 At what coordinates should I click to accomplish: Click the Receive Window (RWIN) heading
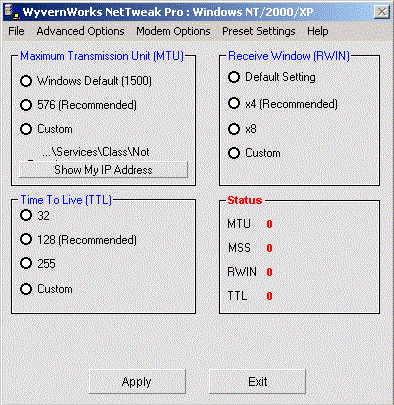pyautogui.click(x=289, y=56)
